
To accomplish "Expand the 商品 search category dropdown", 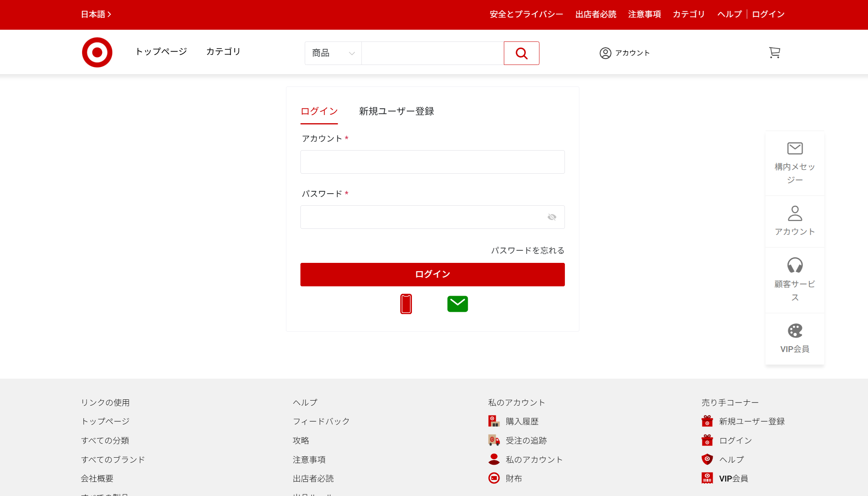I will click(333, 53).
